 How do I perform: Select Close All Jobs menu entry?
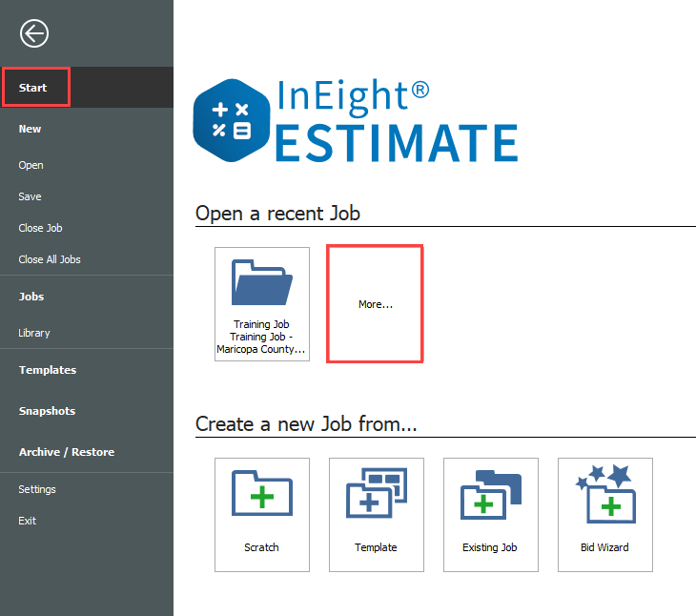[50, 259]
